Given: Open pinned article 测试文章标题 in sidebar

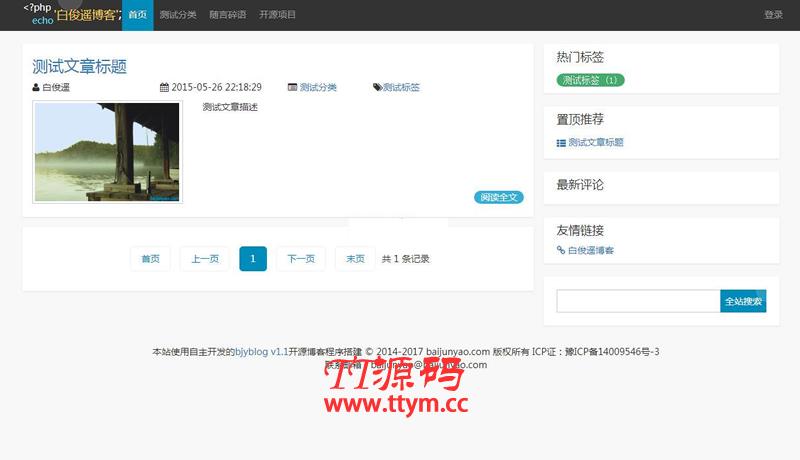Looking at the screenshot, I should 596,142.
